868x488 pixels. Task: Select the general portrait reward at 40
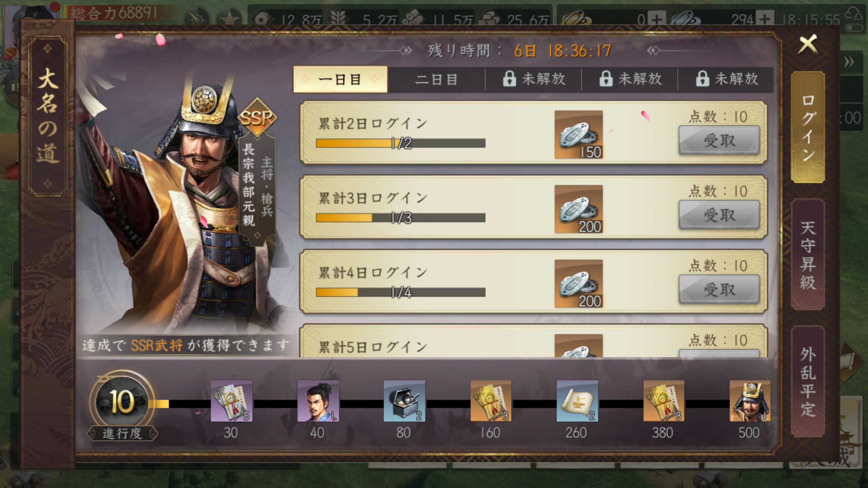click(x=318, y=401)
